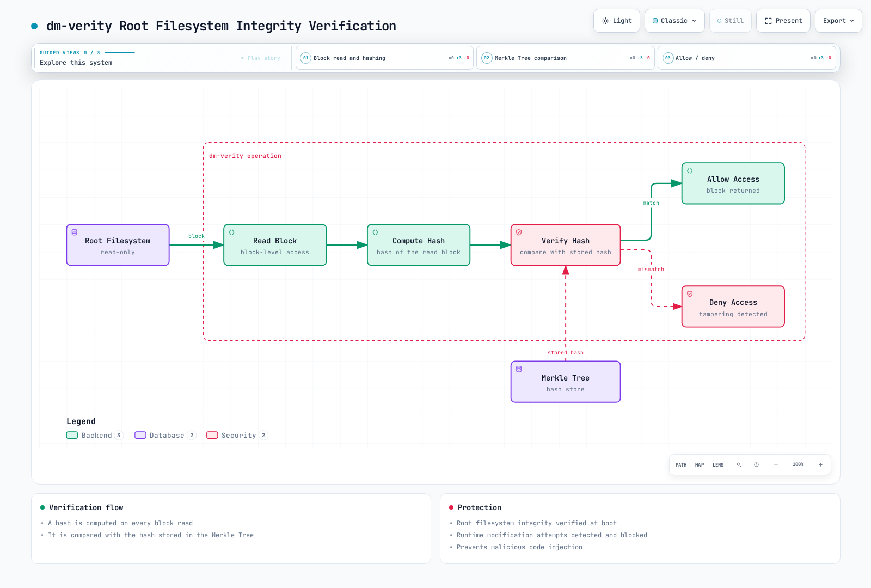Zoom out with the minus icon
Image resolution: width=871 pixels, height=588 pixels.
[x=776, y=465]
